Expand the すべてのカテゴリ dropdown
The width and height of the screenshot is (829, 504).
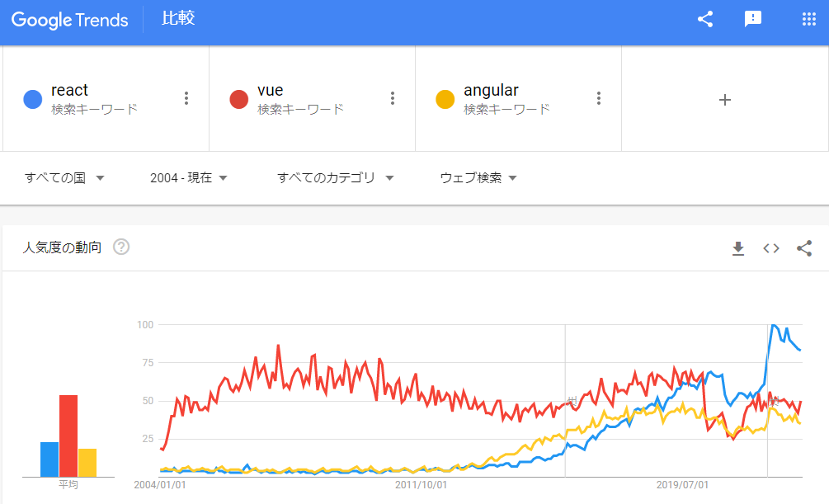click(x=336, y=177)
